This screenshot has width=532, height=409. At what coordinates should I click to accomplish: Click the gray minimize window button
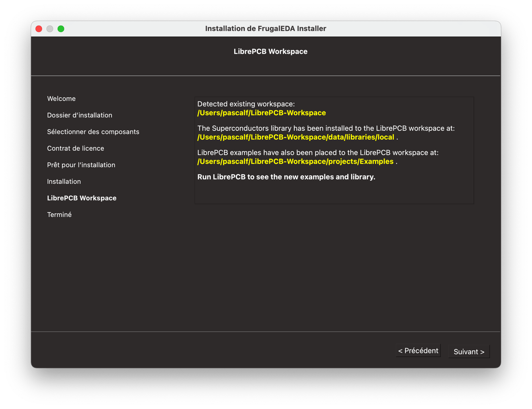50,29
